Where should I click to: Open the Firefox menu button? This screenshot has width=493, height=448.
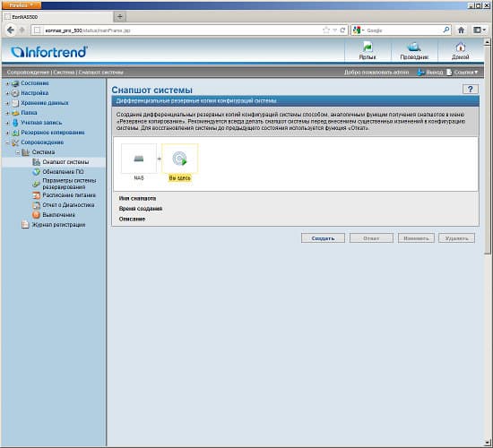22,5
